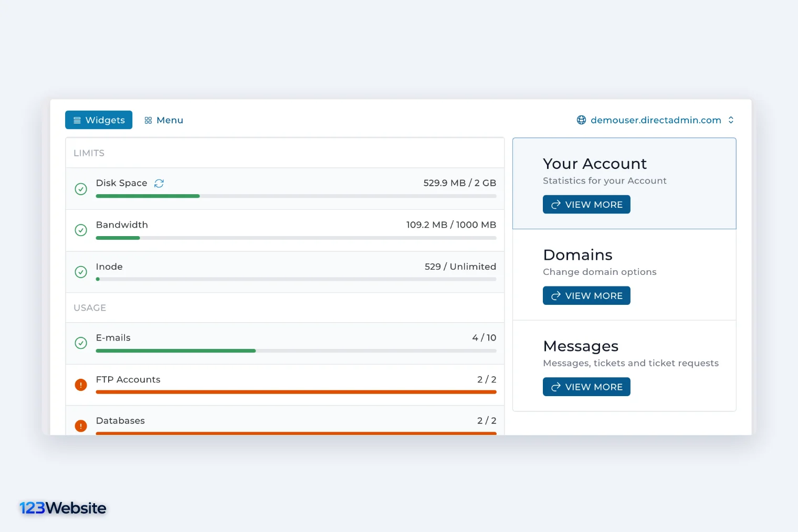Click the '4 / 10' e-mails value
This screenshot has height=532, width=798.
pos(484,338)
